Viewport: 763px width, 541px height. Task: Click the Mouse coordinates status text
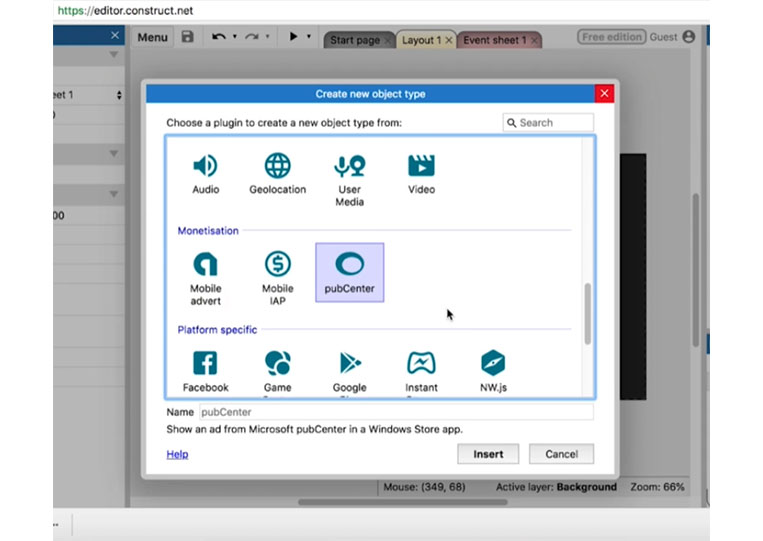pos(424,487)
